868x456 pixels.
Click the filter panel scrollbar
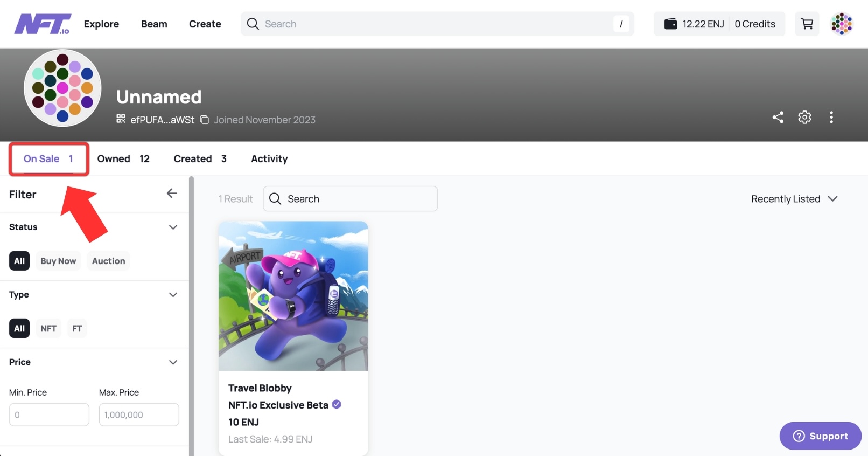[191, 316]
